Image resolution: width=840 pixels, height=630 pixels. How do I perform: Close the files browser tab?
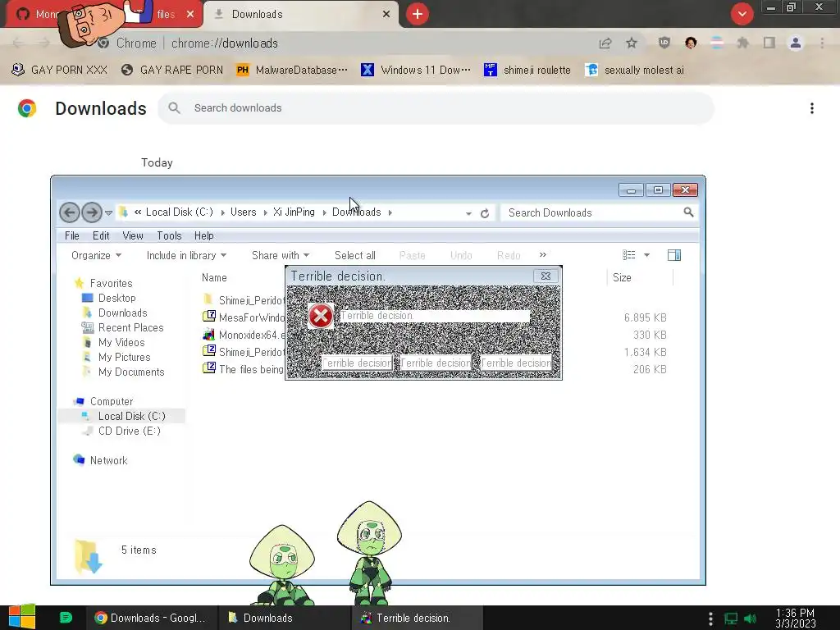pyautogui.click(x=190, y=14)
